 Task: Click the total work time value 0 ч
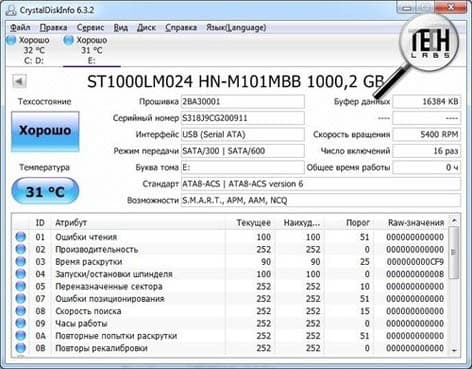pos(427,167)
